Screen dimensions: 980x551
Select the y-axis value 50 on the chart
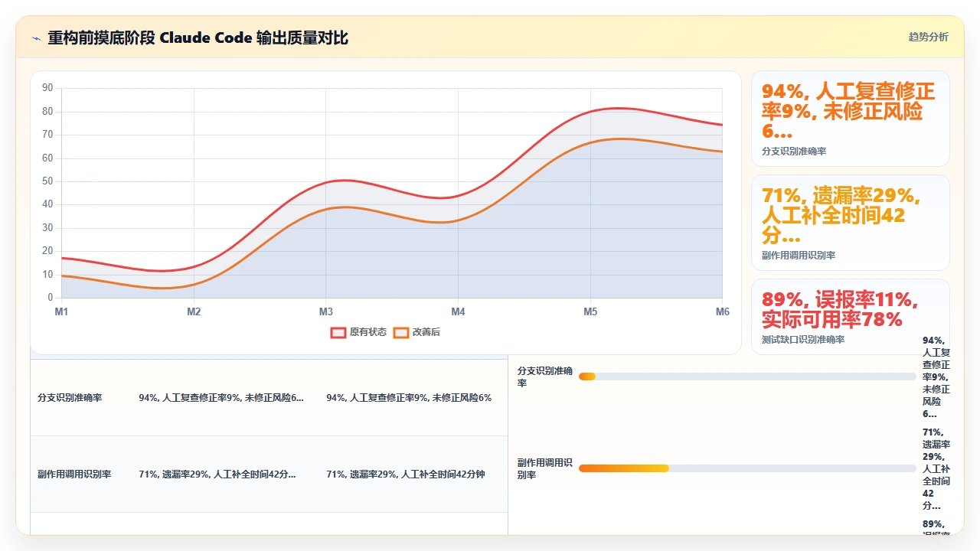(x=47, y=181)
